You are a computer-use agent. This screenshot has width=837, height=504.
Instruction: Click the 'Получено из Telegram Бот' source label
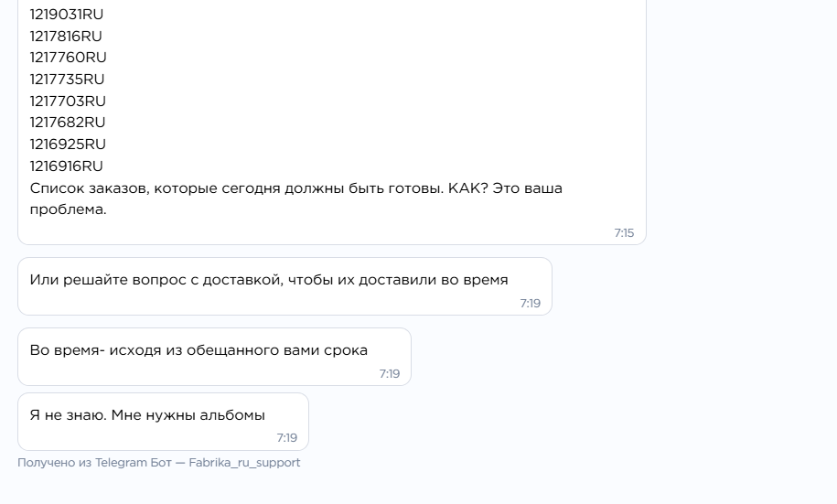click(x=94, y=463)
